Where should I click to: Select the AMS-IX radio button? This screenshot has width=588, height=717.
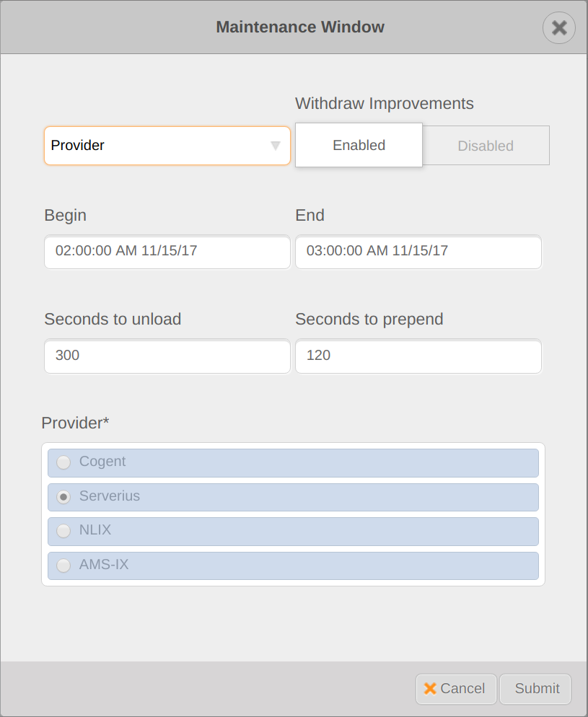coord(64,566)
